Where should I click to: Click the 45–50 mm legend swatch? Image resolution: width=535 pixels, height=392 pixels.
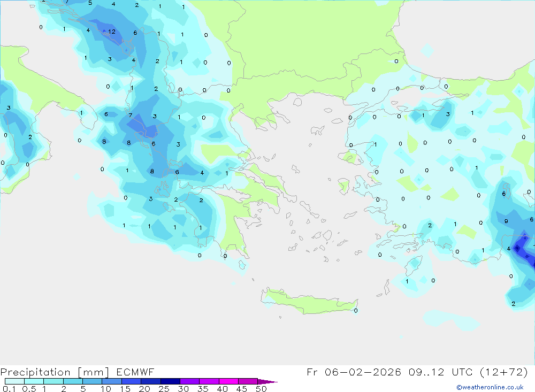coord(248,381)
